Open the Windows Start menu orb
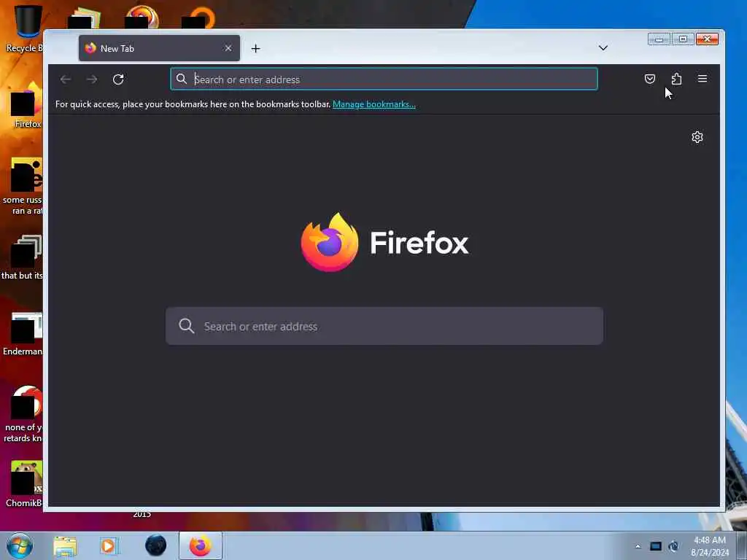Screen dimensions: 747x560 [20, 545]
